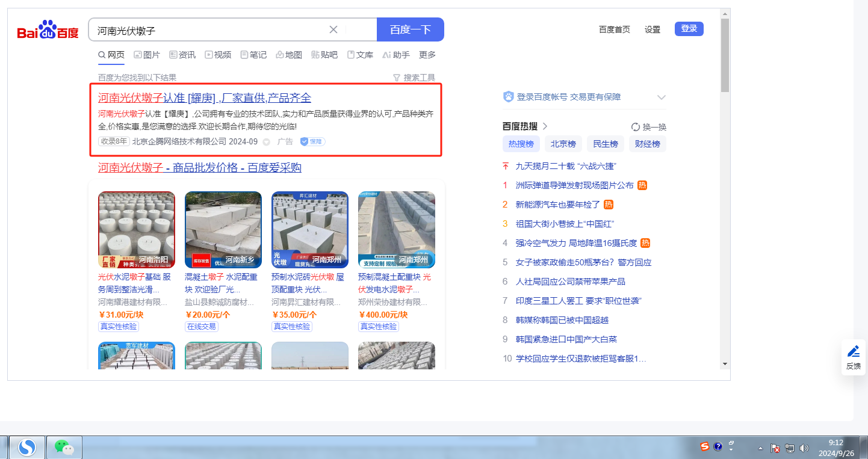Click the 换一换 refresh icon

(636, 127)
